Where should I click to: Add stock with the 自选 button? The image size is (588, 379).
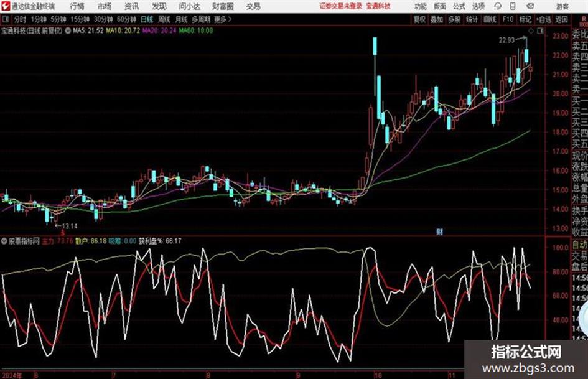click(x=544, y=19)
